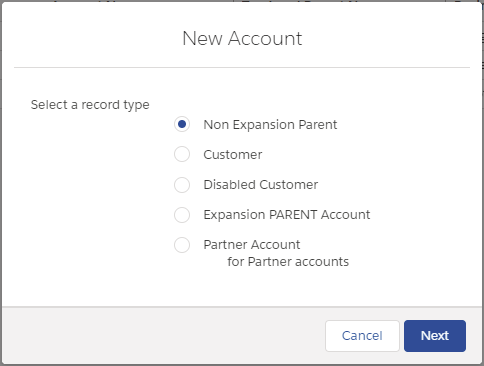Choose the Customer radio button
Image resolution: width=484 pixels, height=366 pixels.
click(x=182, y=154)
